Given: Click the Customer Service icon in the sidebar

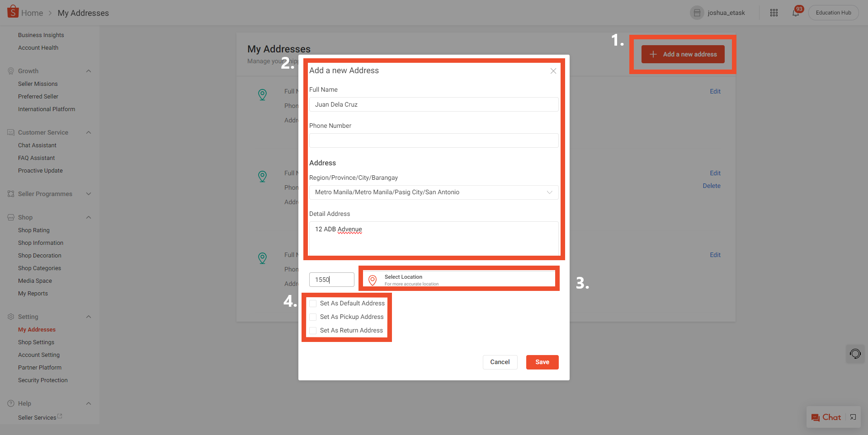Looking at the screenshot, I should click(10, 132).
